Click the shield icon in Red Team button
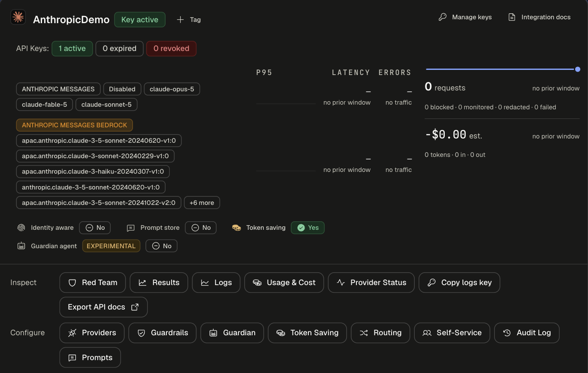 (73, 283)
